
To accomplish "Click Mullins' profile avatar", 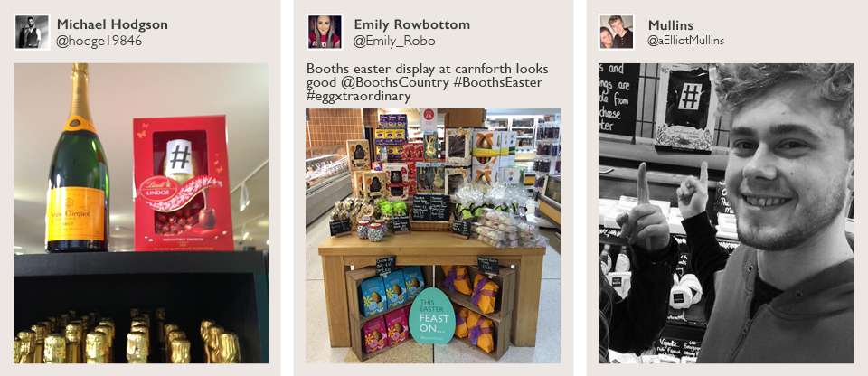I will [617, 33].
